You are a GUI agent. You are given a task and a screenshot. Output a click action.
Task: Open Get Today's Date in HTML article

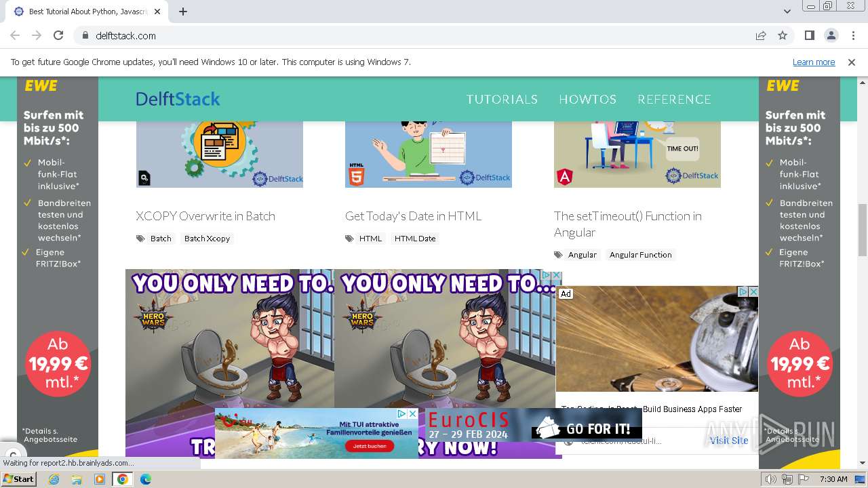tap(413, 216)
